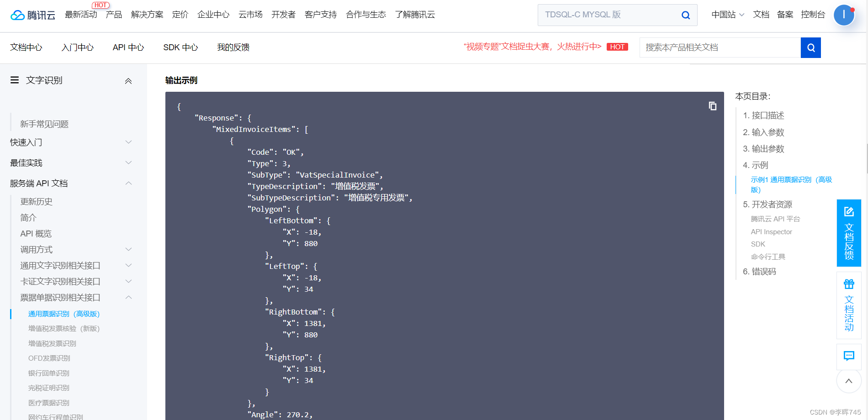868x420 pixels.
Task: Open the 定价 menu item
Action: [x=180, y=15]
